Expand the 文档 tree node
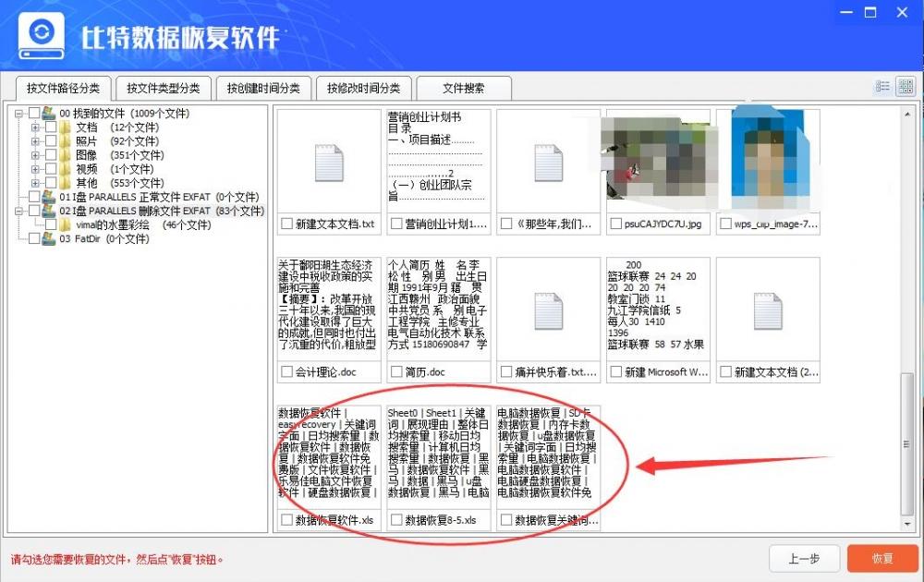This screenshot has height=582, width=924. coord(34,127)
